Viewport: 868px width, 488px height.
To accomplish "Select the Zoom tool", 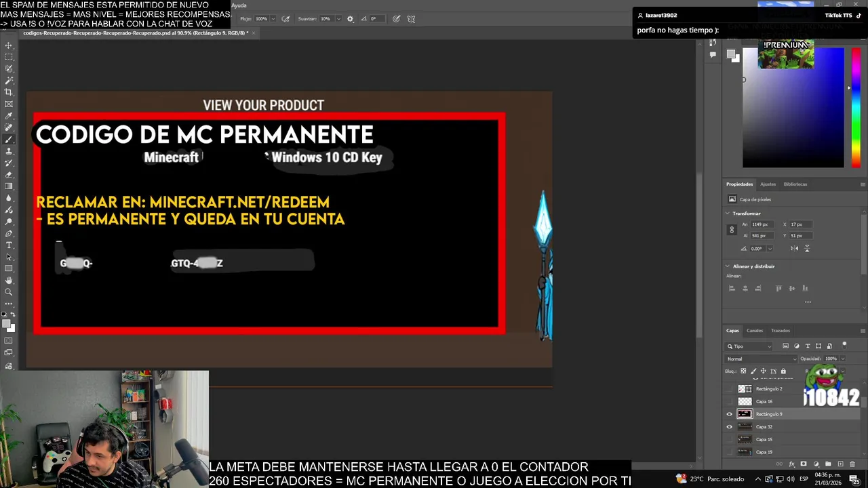I will coord(9,292).
